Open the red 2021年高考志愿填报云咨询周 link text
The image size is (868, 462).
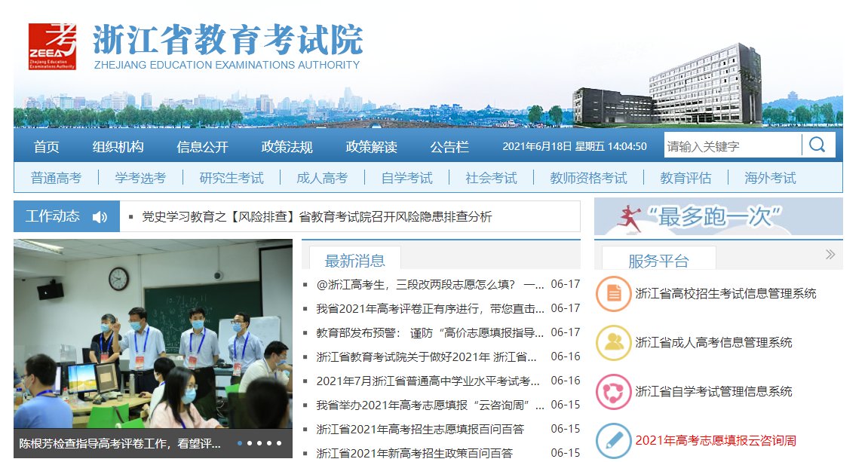point(716,440)
